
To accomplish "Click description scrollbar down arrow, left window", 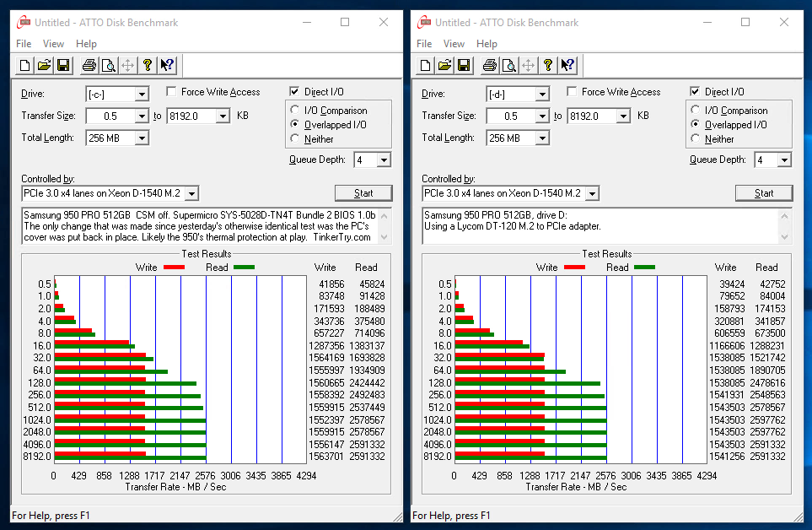I will [x=384, y=237].
